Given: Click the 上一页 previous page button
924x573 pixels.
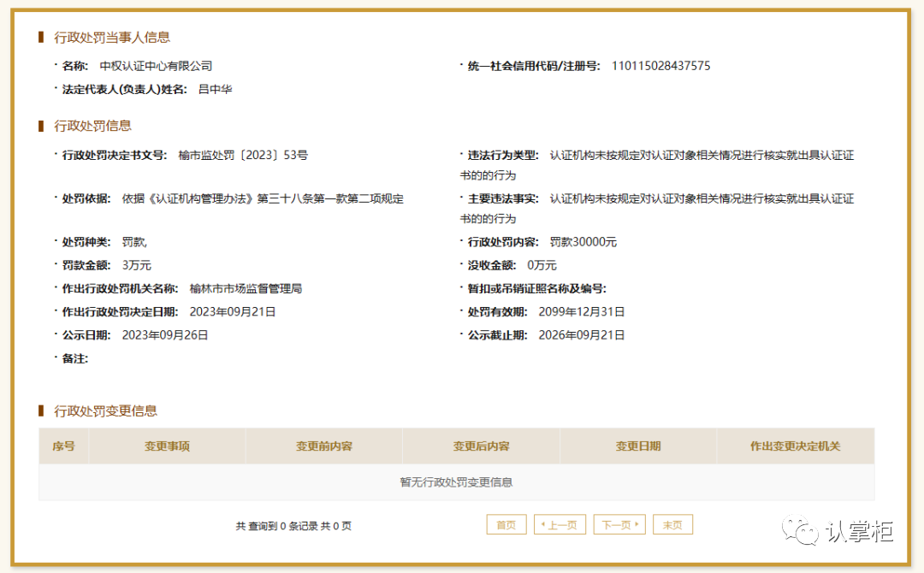Looking at the screenshot, I should [x=560, y=525].
